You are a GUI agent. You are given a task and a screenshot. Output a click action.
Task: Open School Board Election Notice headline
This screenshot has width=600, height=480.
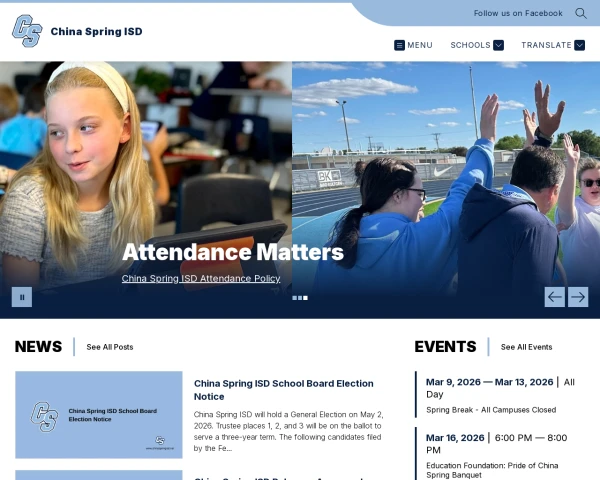point(283,390)
